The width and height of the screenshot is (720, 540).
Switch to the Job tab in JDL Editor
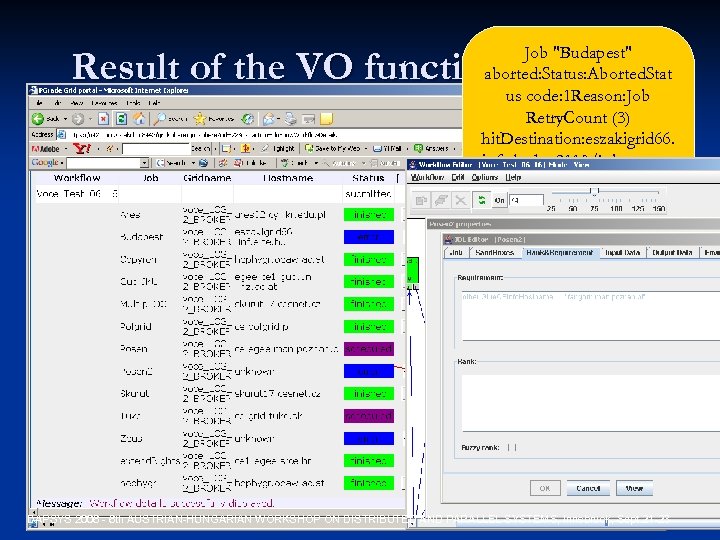[456, 253]
